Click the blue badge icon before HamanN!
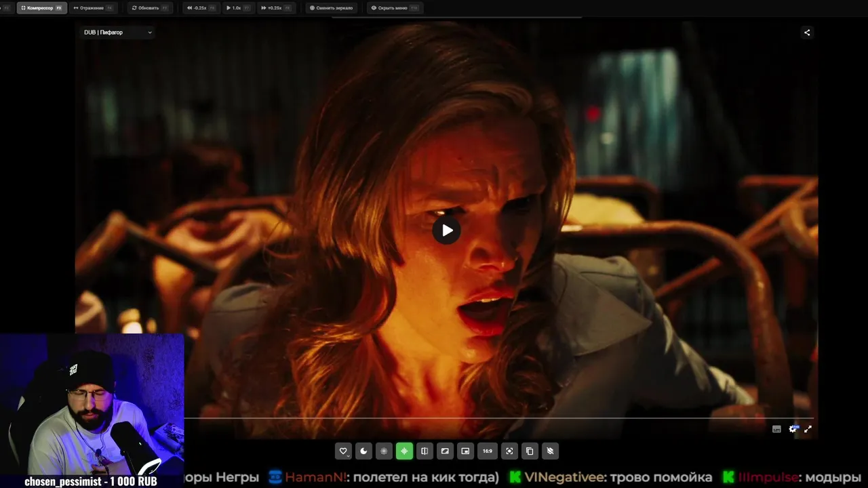Screen dimensions: 868x488 [275, 477]
